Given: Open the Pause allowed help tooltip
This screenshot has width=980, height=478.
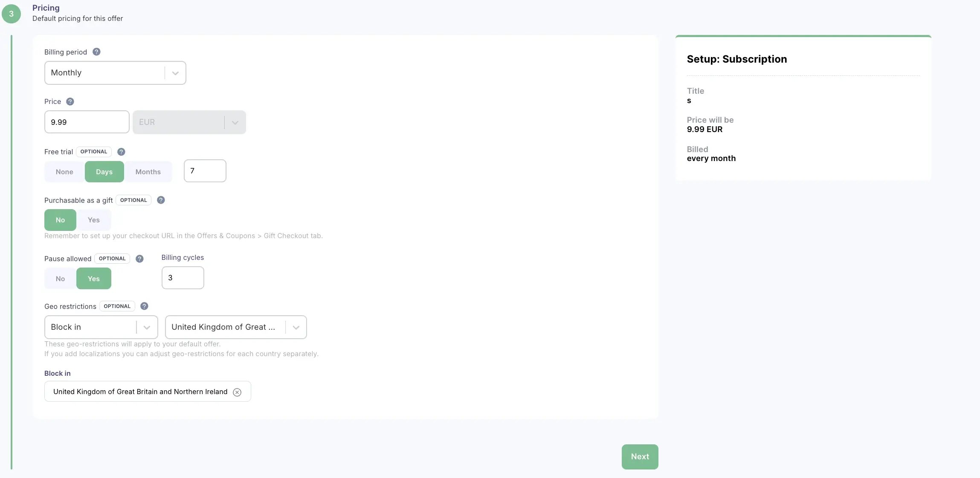Looking at the screenshot, I should tap(139, 259).
